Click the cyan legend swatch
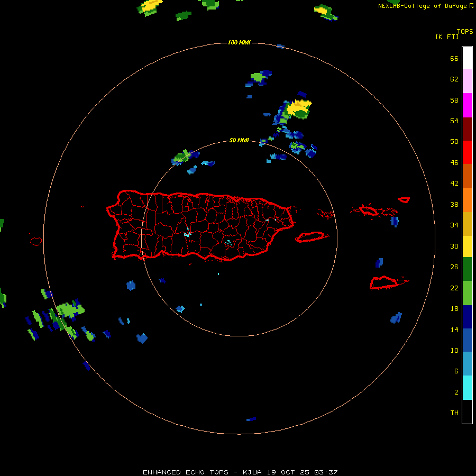 coord(467,387)
